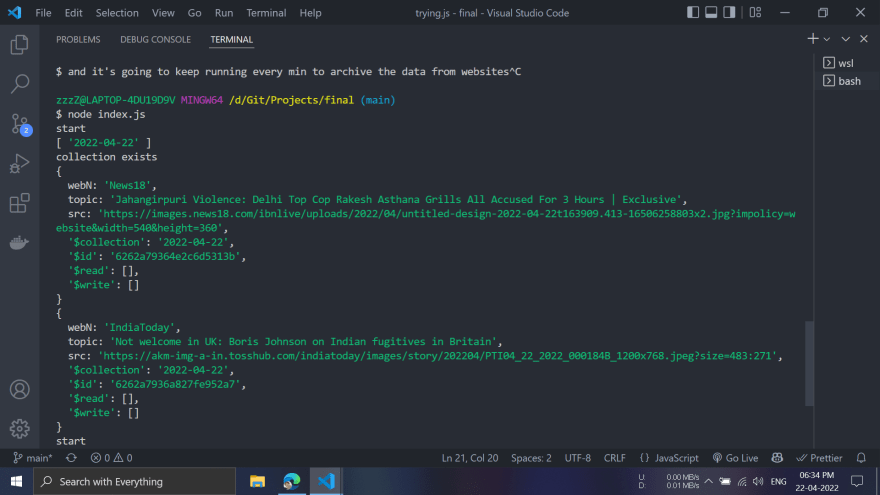Close the terminal panel

pyautogui.click(x=864, y=39)
